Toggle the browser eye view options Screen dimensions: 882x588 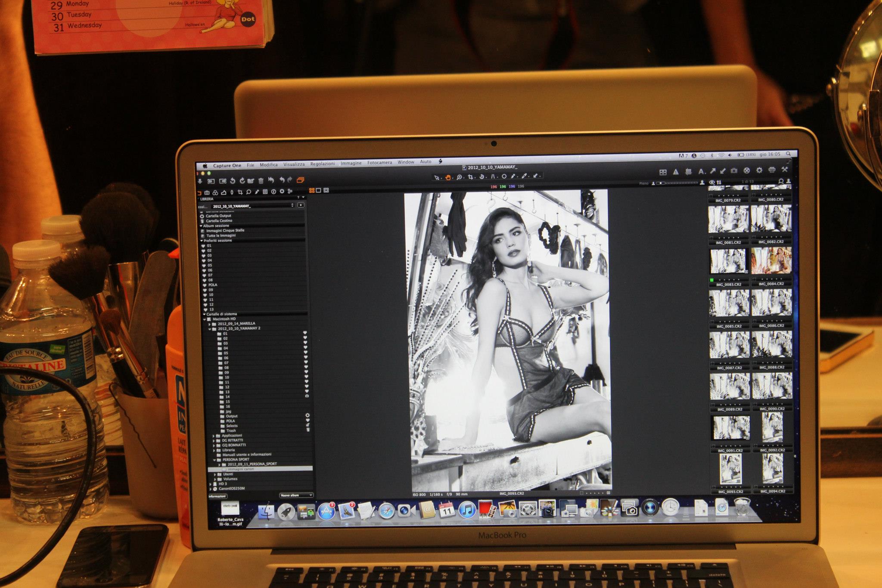[x=711, y=183]
